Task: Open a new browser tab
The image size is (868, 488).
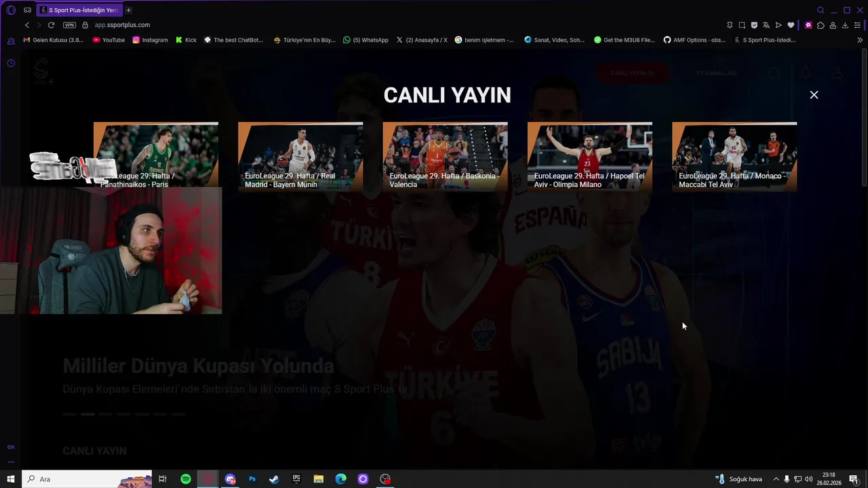Action: (x=128, y=10)
